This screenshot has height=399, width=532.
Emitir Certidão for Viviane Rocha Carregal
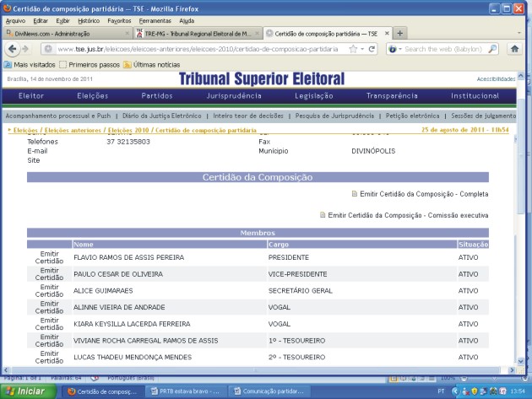(49, 340)
